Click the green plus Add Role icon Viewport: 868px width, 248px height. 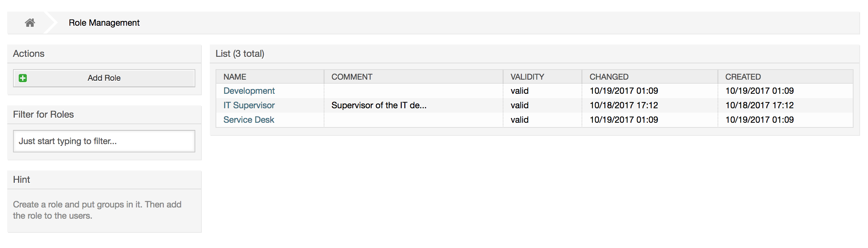[23, 78]
